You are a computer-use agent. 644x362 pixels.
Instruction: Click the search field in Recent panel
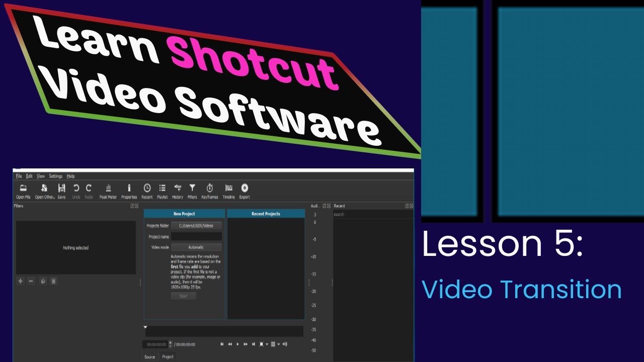[373, 214]
